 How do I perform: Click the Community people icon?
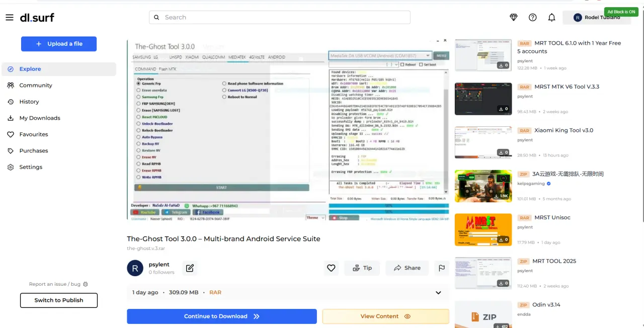click(x=11, y=86)
